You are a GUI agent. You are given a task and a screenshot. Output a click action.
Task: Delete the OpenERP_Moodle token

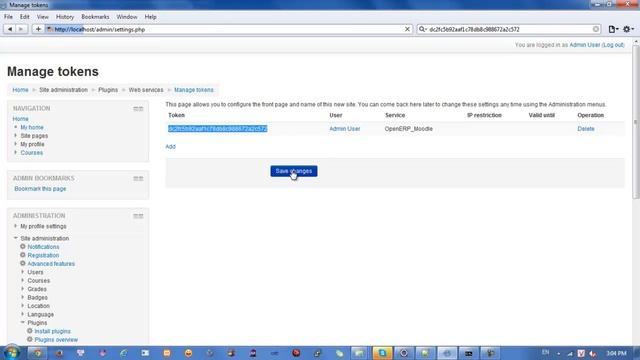[x=586, y=129]
